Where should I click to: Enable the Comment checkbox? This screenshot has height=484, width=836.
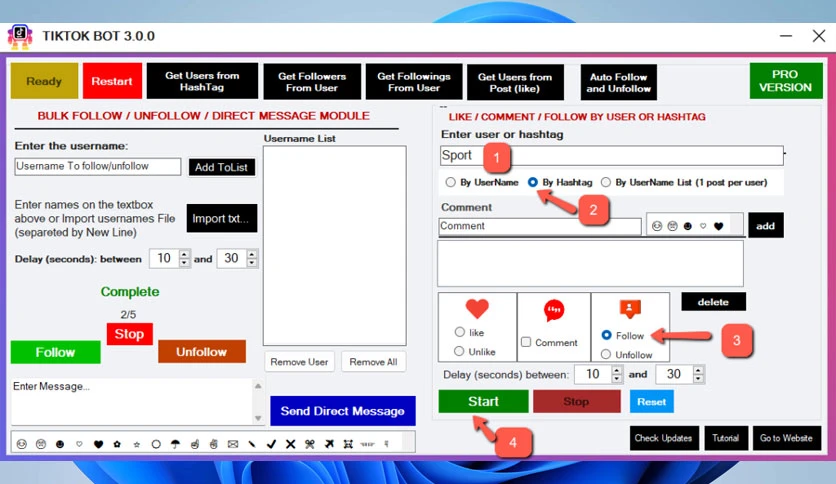coord(526,342)
